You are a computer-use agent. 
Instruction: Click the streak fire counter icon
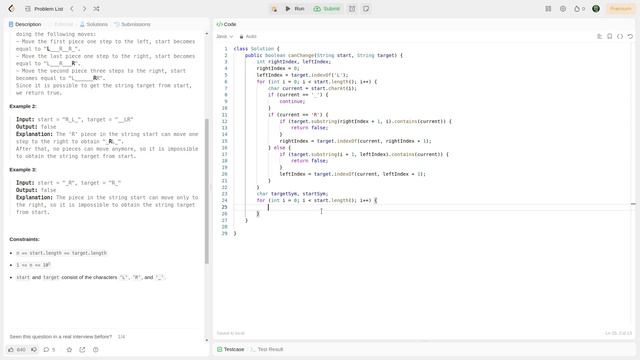click(x=579, y=9)
